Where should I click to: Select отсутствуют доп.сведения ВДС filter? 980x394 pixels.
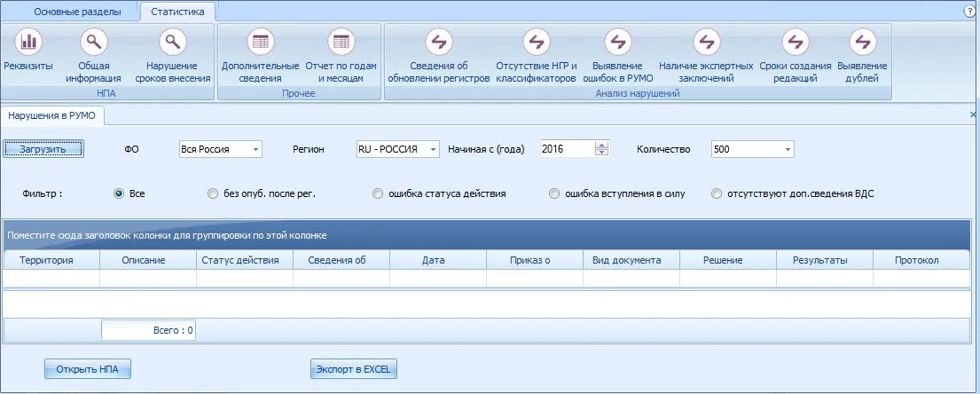(x=717, y=193)
